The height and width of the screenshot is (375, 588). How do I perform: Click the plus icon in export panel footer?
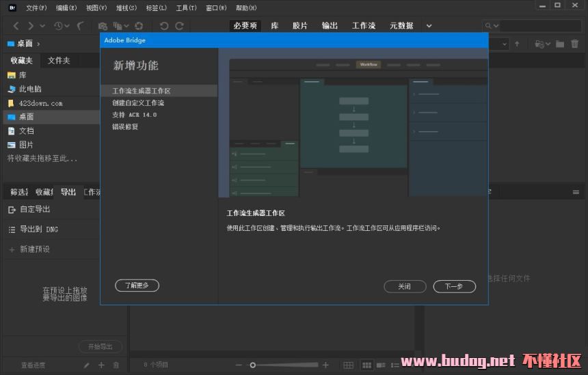(101, 365)
